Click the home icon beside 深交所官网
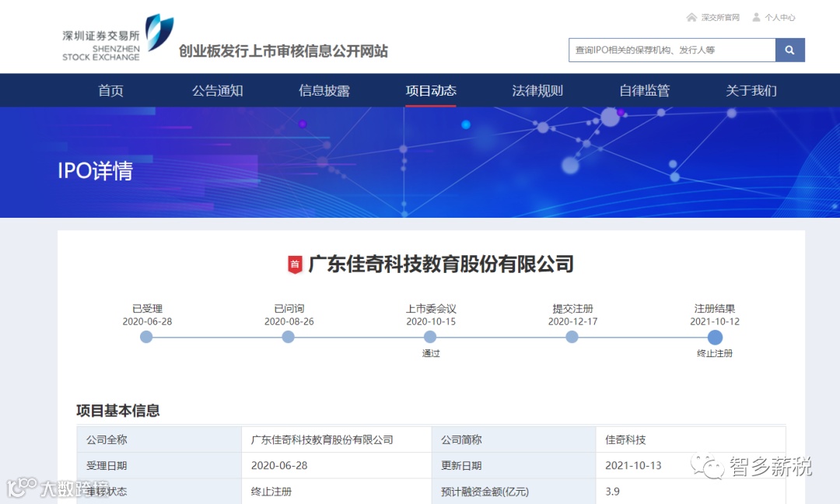Viewport: 840px width, 504px height. [691, 18]
